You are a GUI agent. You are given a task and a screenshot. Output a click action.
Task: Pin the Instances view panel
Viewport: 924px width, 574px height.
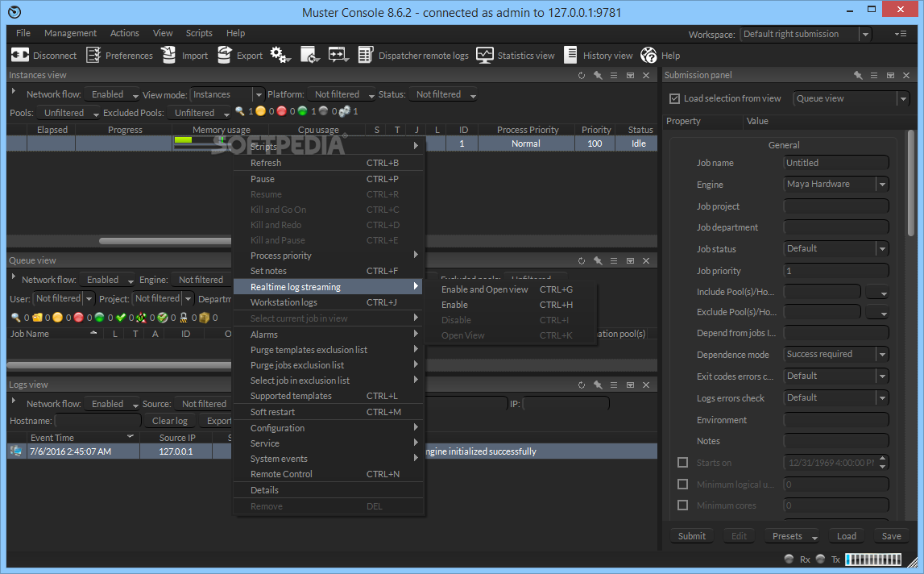pos(598,76)
